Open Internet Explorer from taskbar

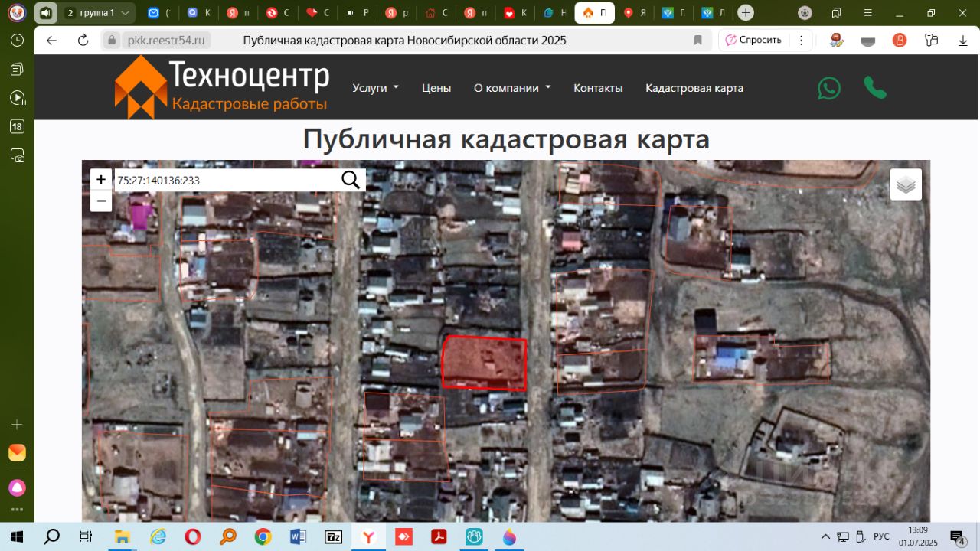click(x=158, y=536)
